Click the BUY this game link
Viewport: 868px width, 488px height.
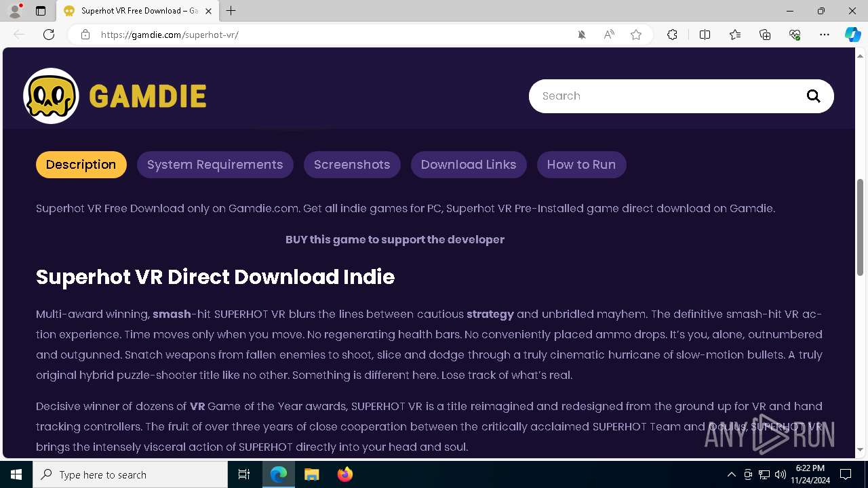pyautogui.click(x=395, y=239)
